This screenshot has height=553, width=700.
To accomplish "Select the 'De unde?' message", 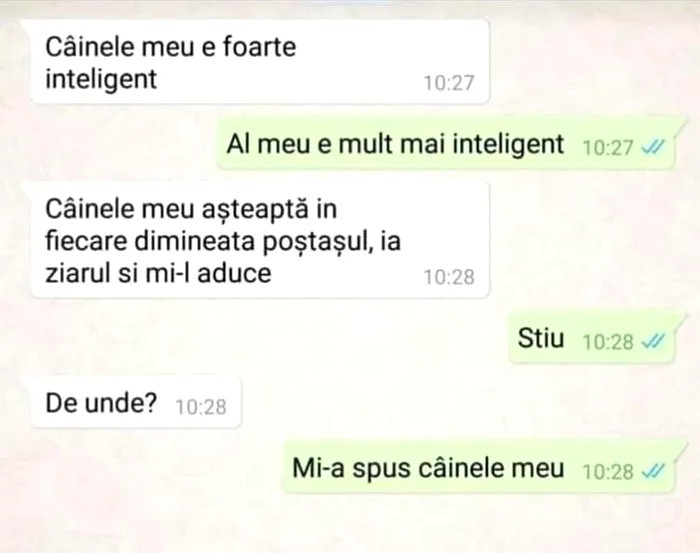I will (135, 403).
